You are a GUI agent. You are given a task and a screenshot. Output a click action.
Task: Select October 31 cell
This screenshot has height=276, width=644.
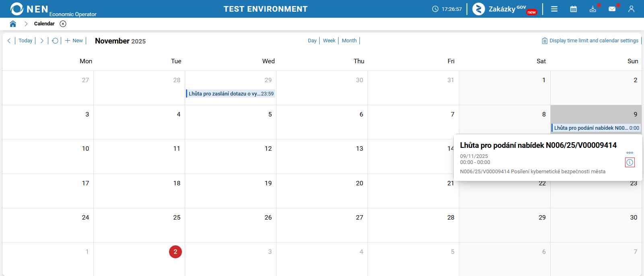pyautogui.click(x=413, y=88)
